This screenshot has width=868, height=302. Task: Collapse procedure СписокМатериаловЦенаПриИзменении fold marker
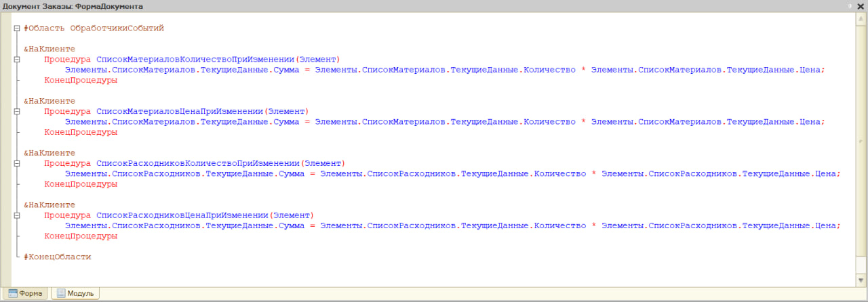(16, 112)
